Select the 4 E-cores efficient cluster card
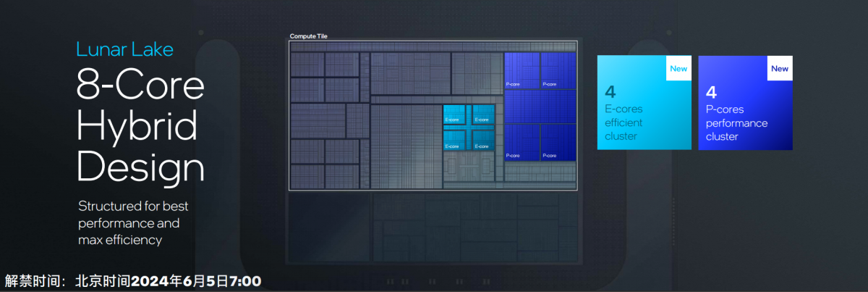Viewport: 868px width, 292px height. 644,103
